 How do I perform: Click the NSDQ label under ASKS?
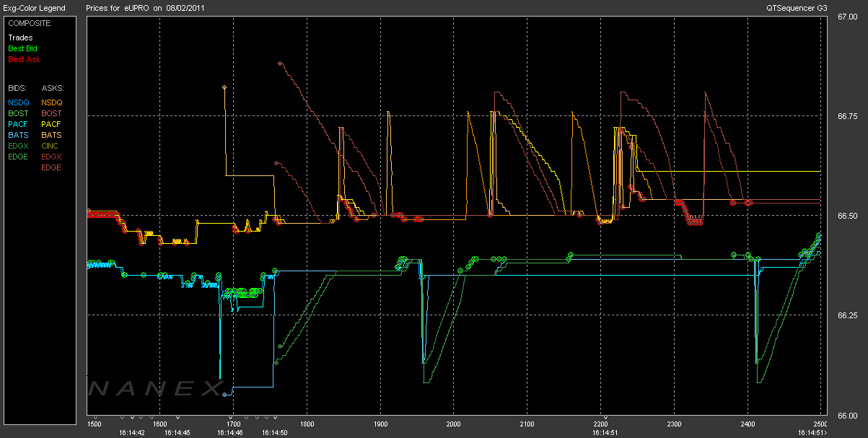point(52,102)
